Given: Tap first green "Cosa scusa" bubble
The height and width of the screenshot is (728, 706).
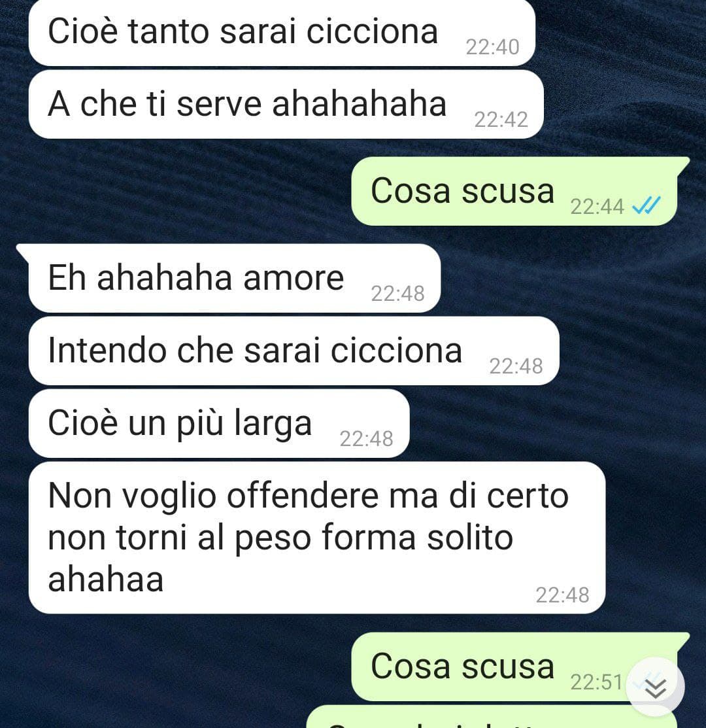Looking at the screenshot, I should pyautogui.click(x=514, y=191).
